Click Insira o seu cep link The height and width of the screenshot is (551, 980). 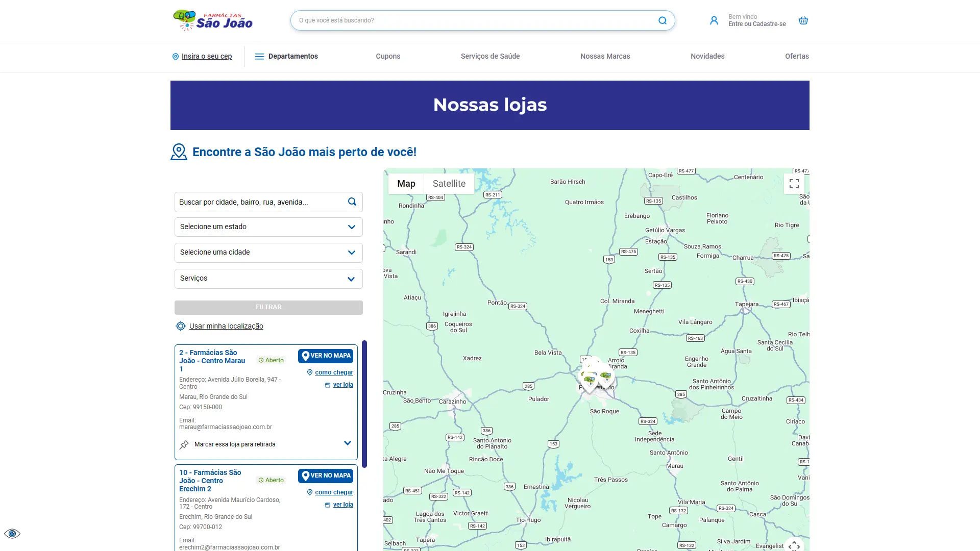[207, 57]
